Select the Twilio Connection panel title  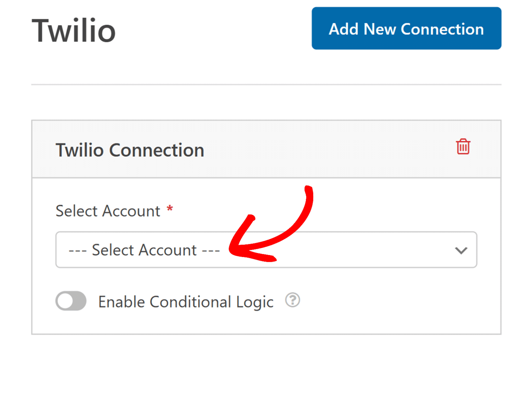130,150
